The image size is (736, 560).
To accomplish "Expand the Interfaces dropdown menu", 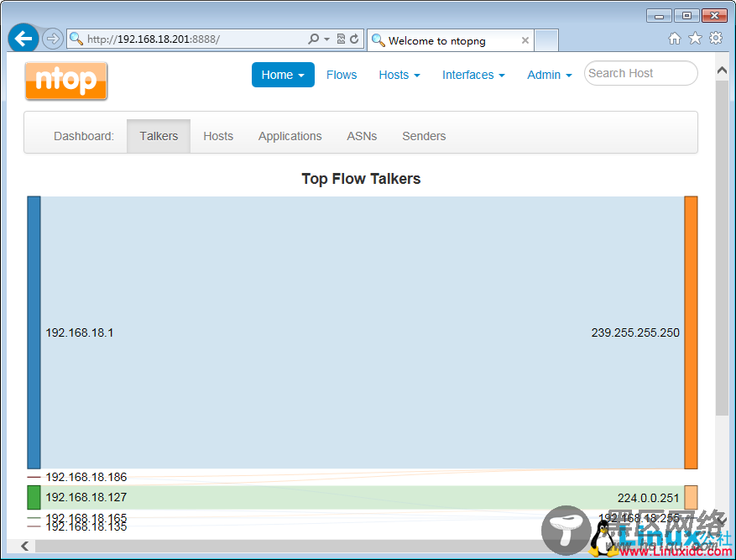I will point(473,75).
